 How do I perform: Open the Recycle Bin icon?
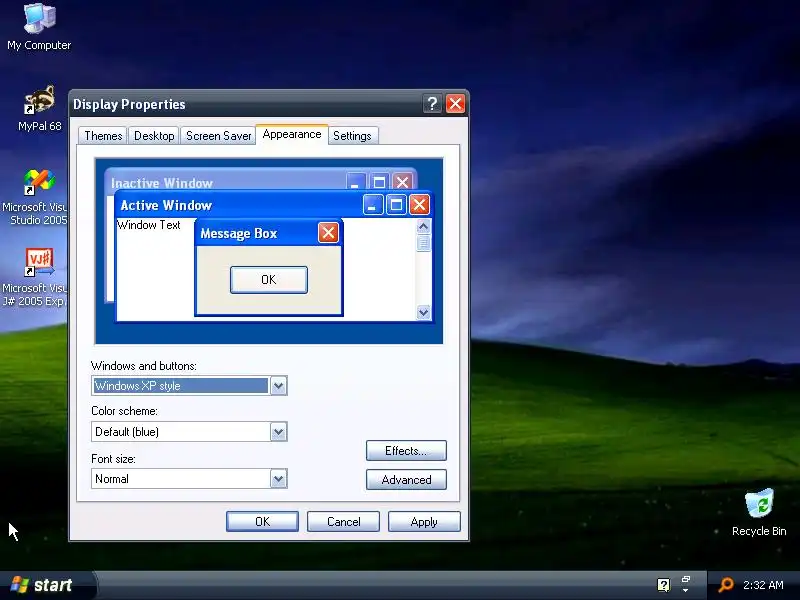(759, 512)
